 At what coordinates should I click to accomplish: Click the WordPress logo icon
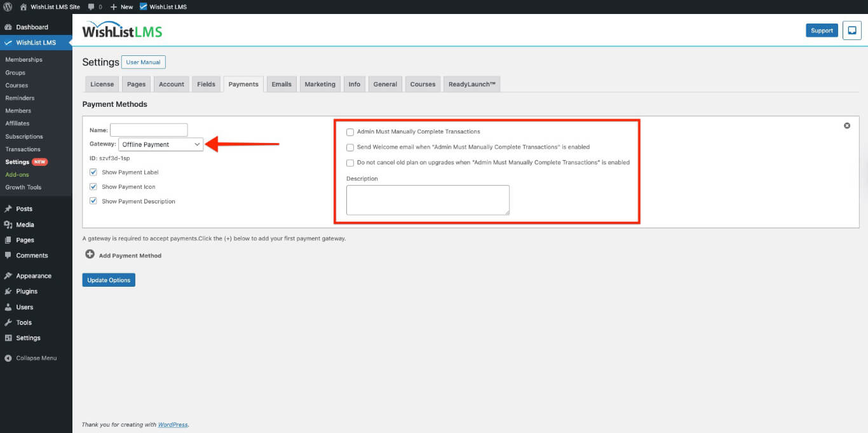[8, 6]
